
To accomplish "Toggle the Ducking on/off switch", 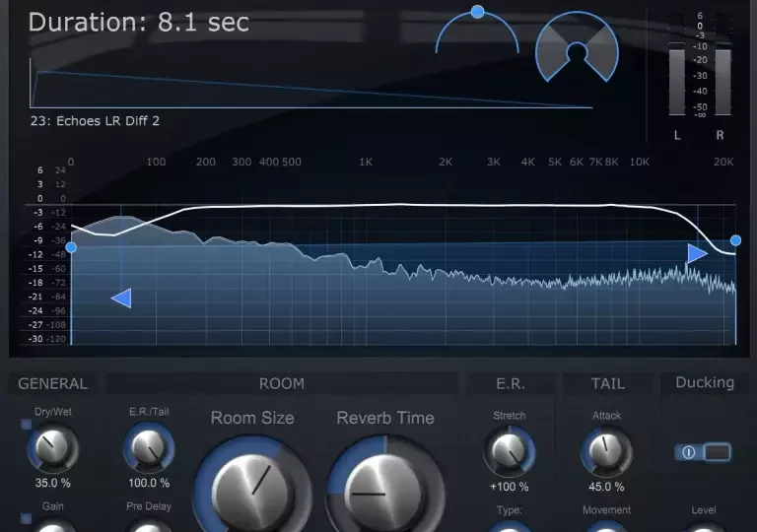I will click(703, 452).
